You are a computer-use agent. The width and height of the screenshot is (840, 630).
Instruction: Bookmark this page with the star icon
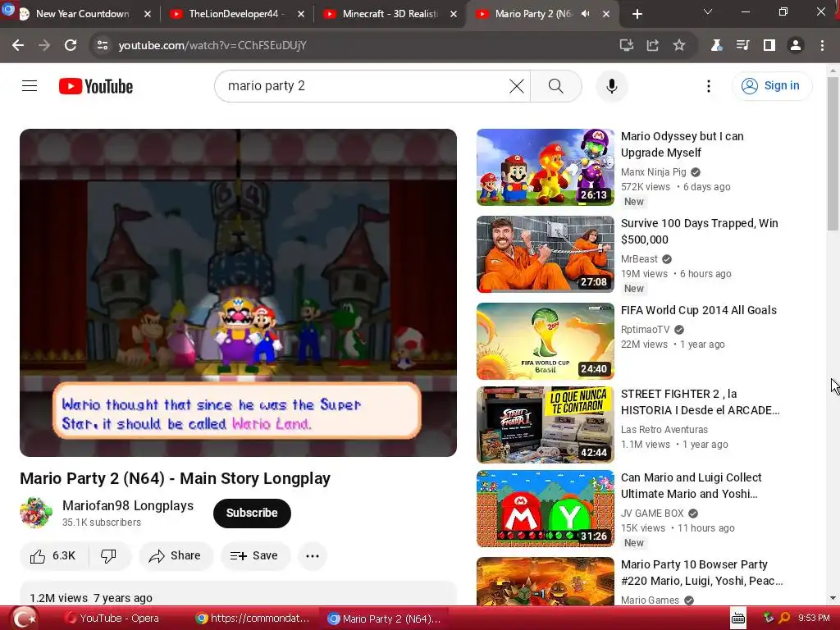tap(678, 46)
